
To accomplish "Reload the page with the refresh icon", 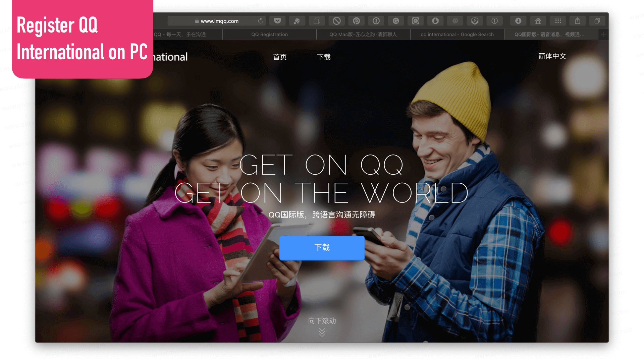I will 261,21.
